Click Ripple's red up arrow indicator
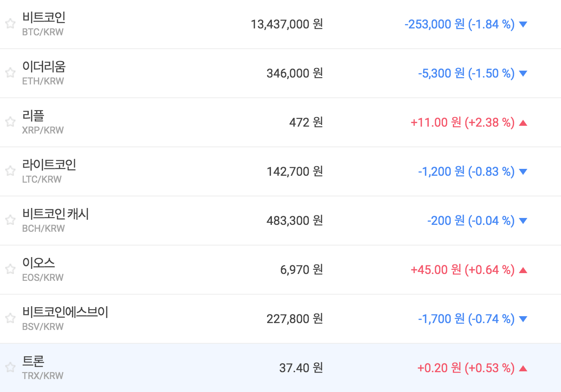Screen dimensions: 561x392 coord(523,123)
